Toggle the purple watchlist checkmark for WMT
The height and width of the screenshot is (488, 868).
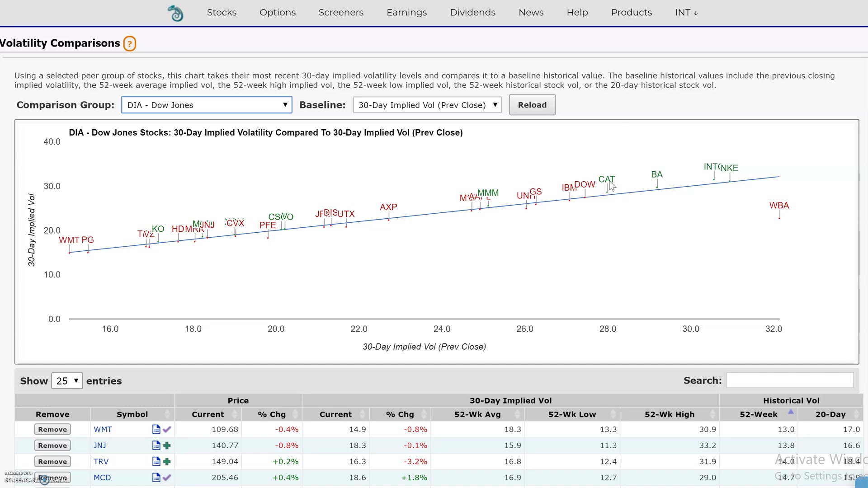(167, 429)
